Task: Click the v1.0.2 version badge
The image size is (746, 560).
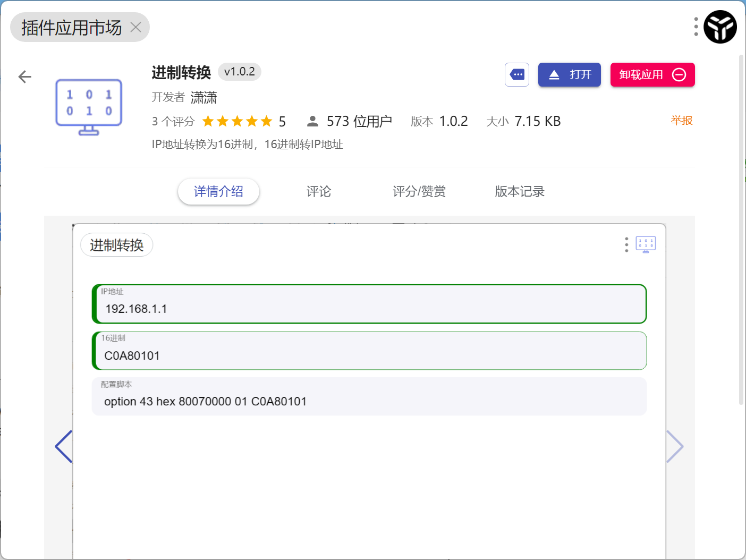Action: coord(239,72)
